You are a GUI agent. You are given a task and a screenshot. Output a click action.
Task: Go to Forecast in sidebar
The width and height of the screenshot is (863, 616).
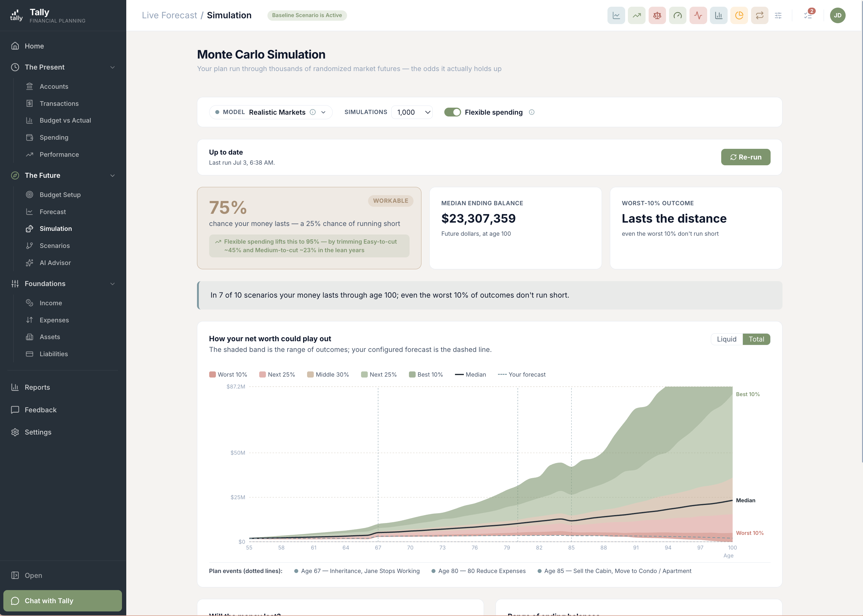click(x=53, y=212)
